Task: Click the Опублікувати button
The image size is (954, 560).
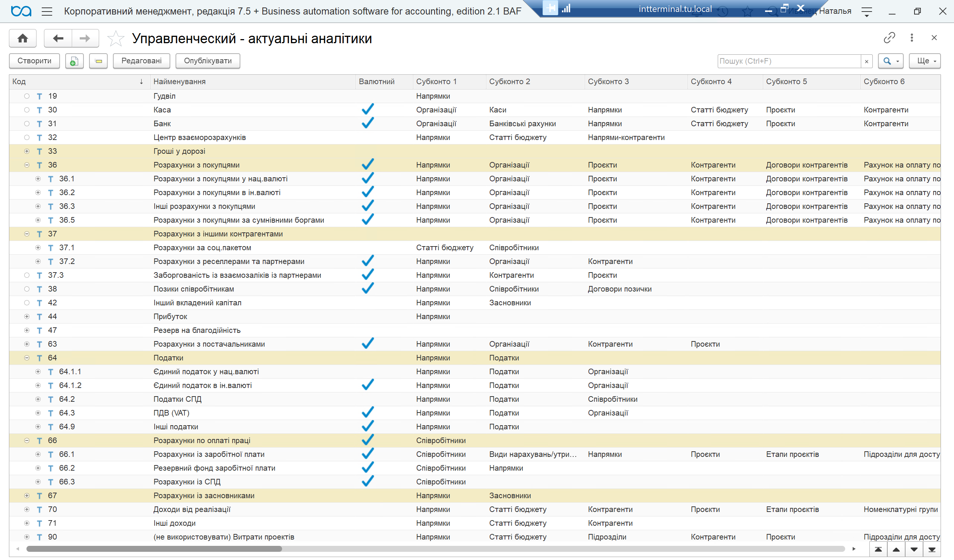Action: [x=208, y=61]
